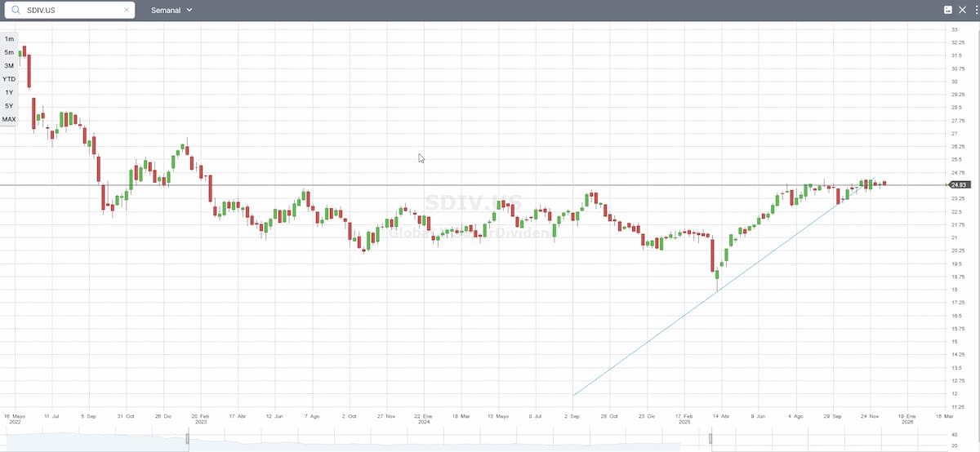
Task: Grab the left navigator range handle
Action: (188, 440)
